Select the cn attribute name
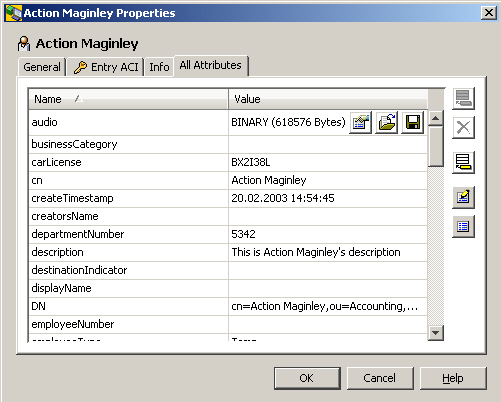The width and height of the screenshot is (501, 402). pos(128,180)
